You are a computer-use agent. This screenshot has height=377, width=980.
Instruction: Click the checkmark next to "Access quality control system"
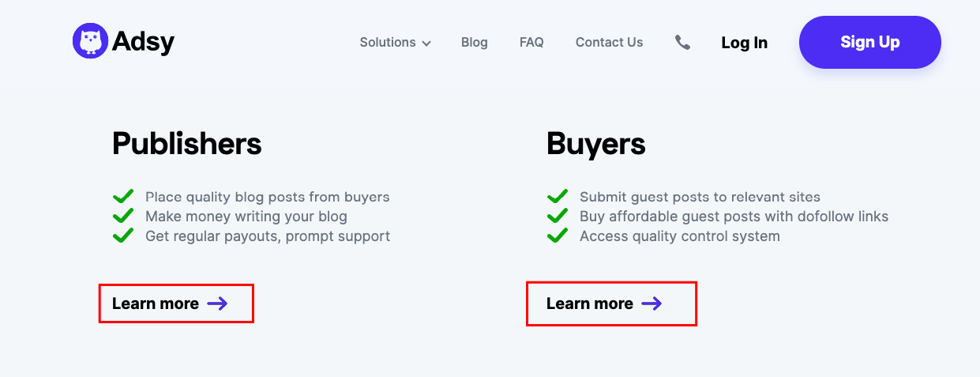coord(558,236)
